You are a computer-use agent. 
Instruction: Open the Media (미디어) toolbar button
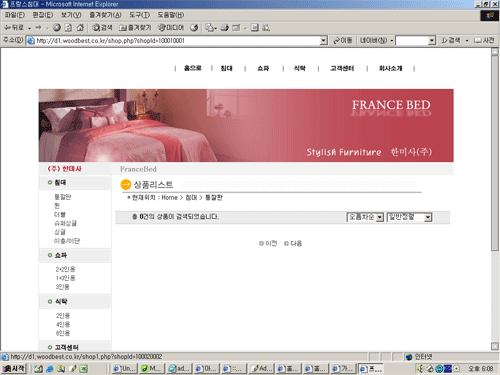pos(171,28)
